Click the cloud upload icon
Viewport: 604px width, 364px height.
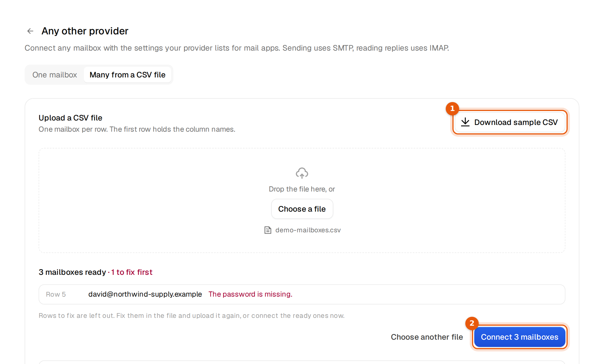tap(302, 173)
